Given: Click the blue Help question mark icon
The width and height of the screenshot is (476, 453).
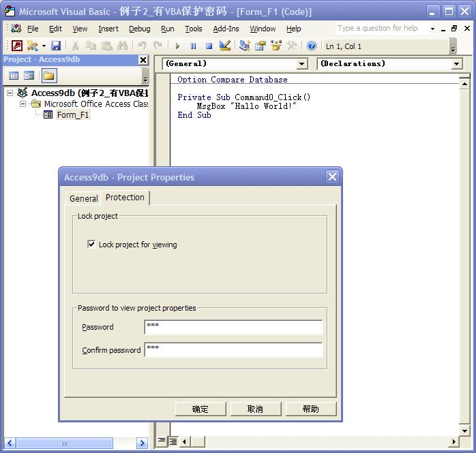Looking at the screenshot, I should pyautogui.click(x=312, y=46).
